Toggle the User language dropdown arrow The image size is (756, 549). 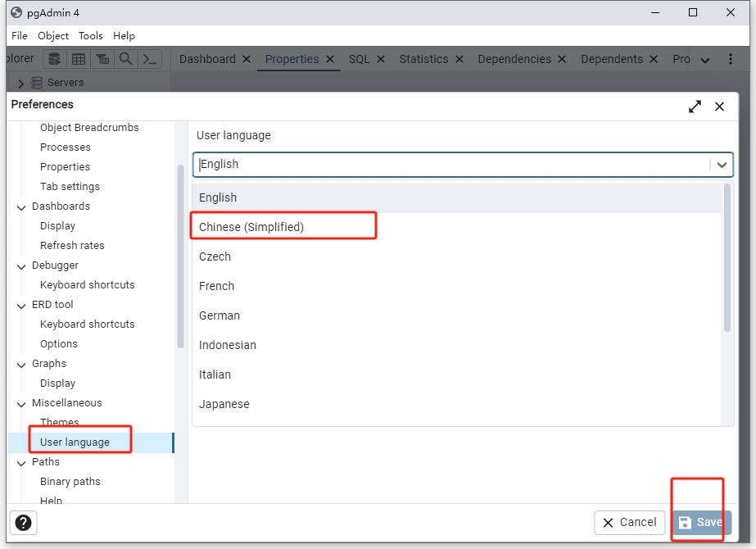[722, 165]
